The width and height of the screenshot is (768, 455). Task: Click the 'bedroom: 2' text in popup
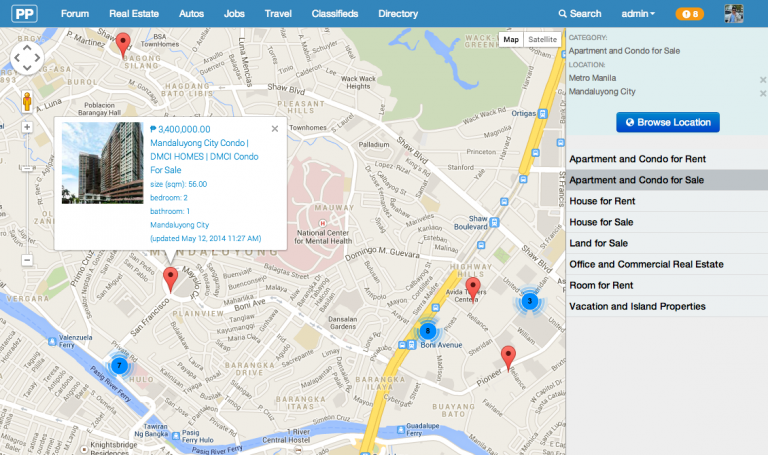[168, 198]
